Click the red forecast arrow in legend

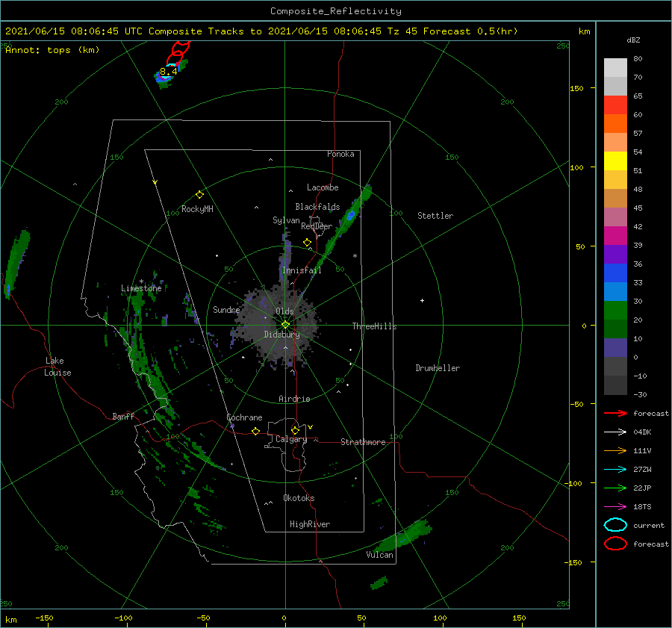615,413
